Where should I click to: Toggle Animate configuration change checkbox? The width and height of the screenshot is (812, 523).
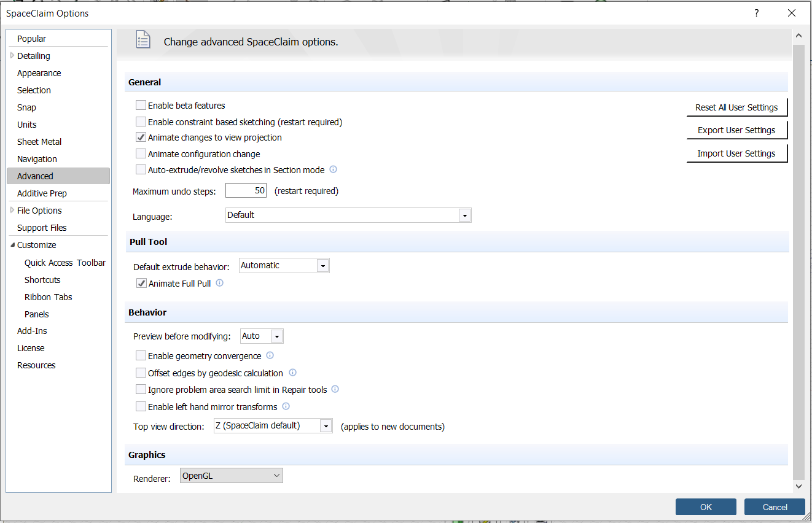tap(141, 154)
